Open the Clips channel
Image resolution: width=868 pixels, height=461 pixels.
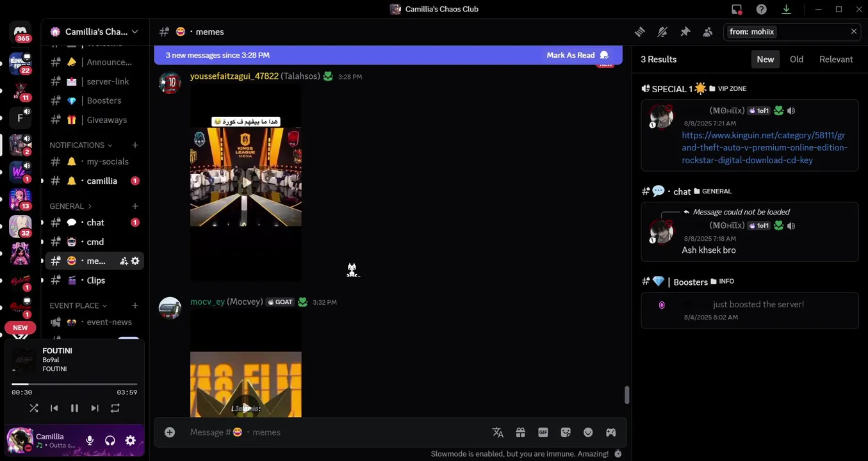(95, 280)
